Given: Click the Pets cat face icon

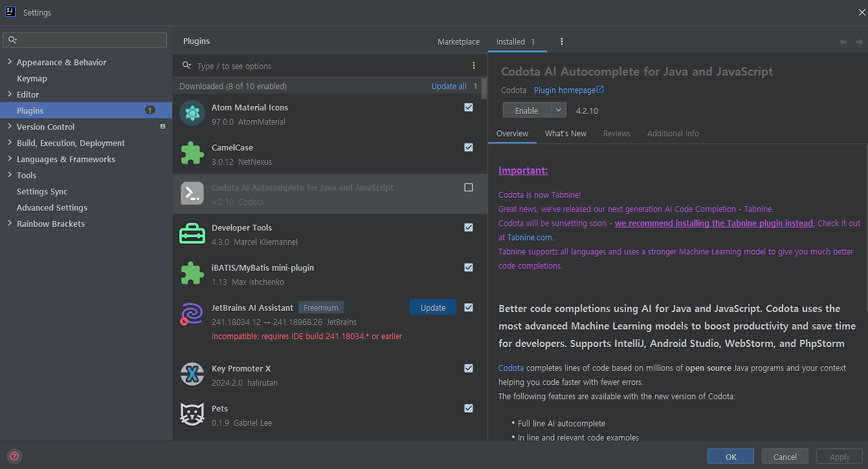Looking at the screenshot, I should click(193, 414).
